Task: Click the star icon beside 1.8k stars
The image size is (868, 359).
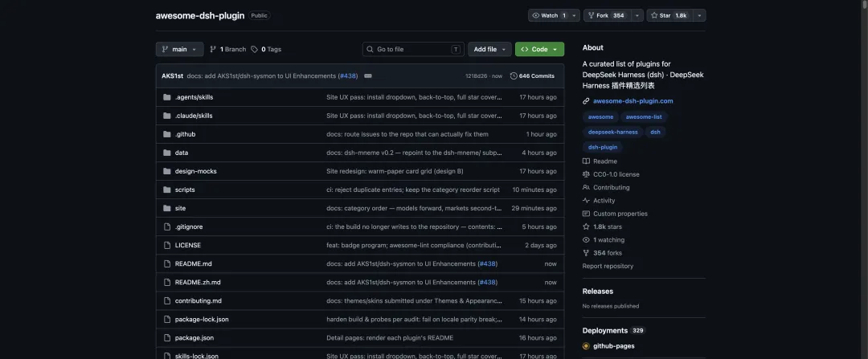Action: pyautogui.click(x=586, y=226)
